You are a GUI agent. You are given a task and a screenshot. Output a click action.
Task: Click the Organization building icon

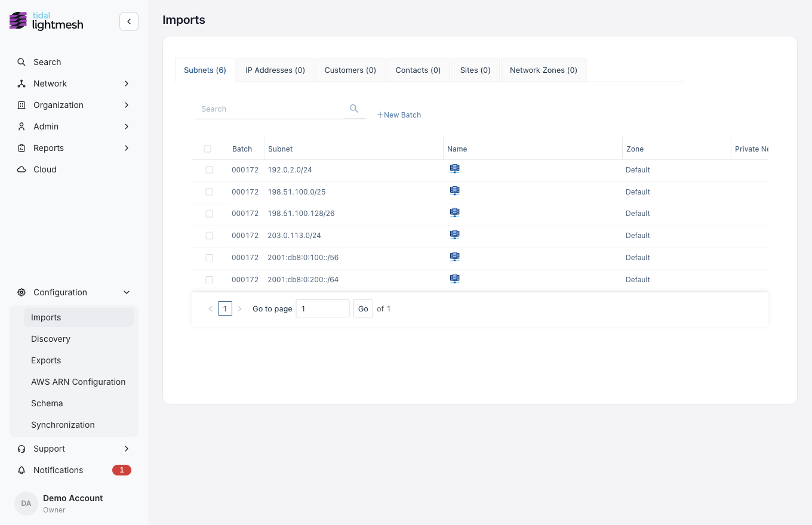pyautogui.click(x=21, y=105)
